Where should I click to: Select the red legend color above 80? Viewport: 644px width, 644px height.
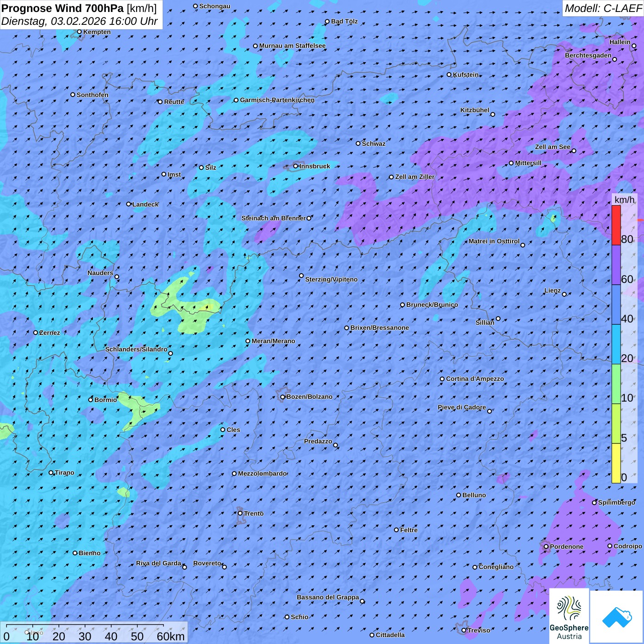click(x=616, y=225)
